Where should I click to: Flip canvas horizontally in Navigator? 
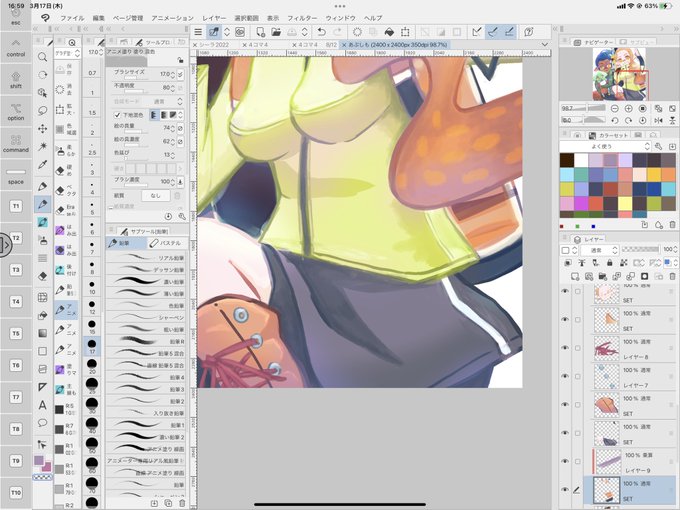(x=658, y=121)
